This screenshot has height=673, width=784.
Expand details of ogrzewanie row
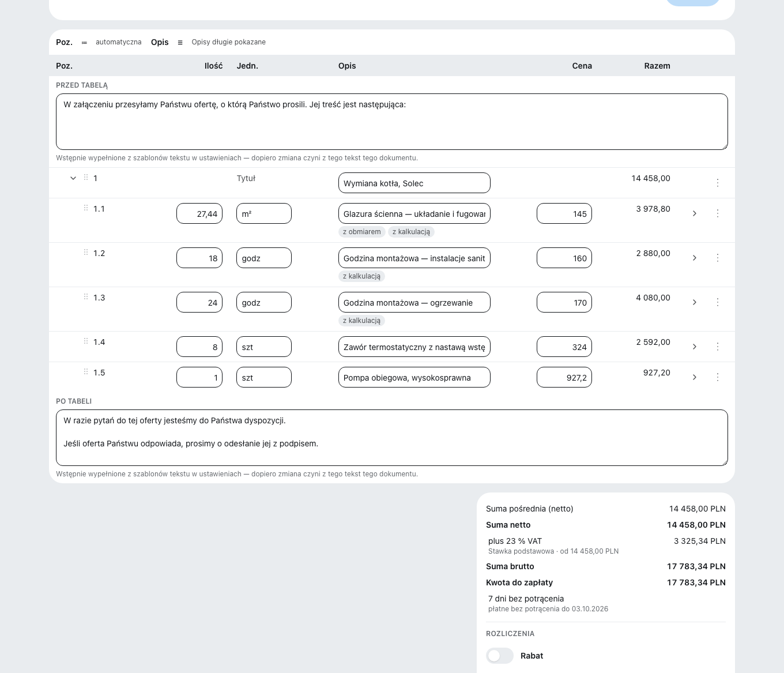pyautogui.click(x=695, y=302)
